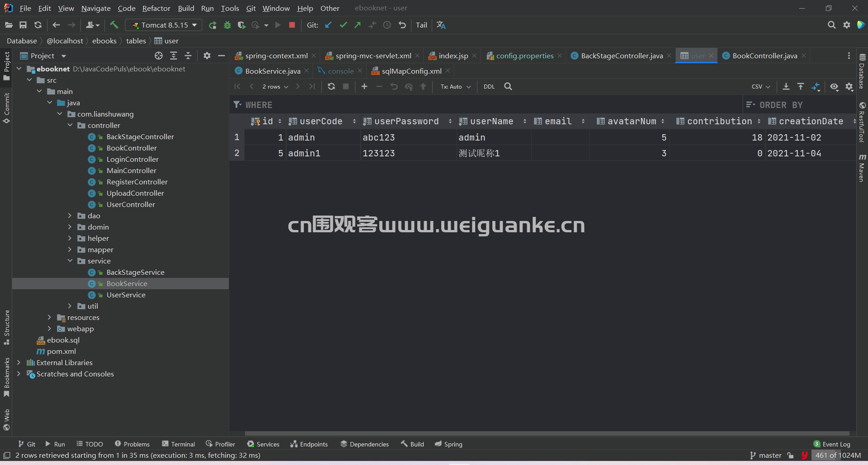Toggle the RestfulTool side panel
This screenshot has height=465, width=868.
862,122
